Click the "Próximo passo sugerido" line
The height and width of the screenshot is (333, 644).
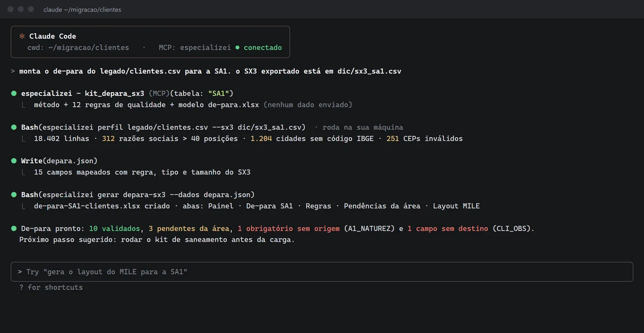[x=157, y=240]
